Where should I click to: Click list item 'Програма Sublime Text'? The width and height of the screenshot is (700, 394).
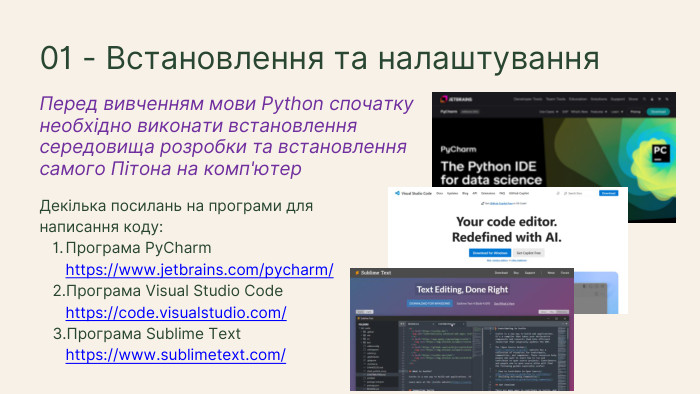tap(153, 334)
